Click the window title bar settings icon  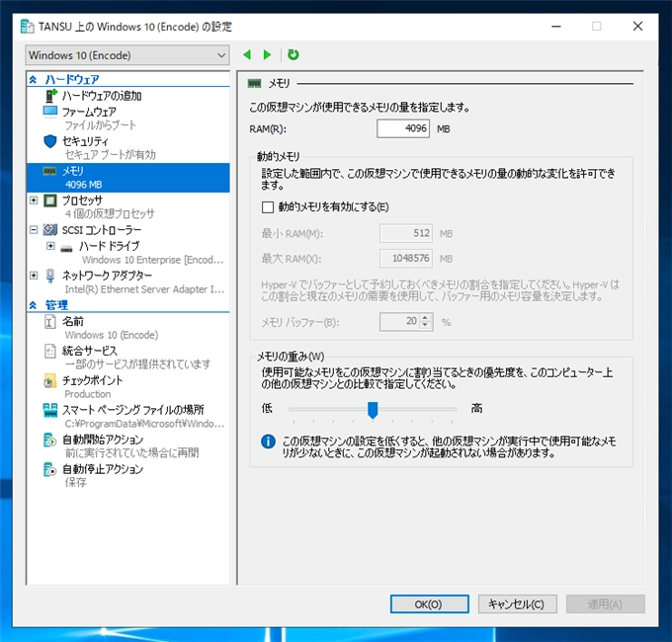point(27,27)
